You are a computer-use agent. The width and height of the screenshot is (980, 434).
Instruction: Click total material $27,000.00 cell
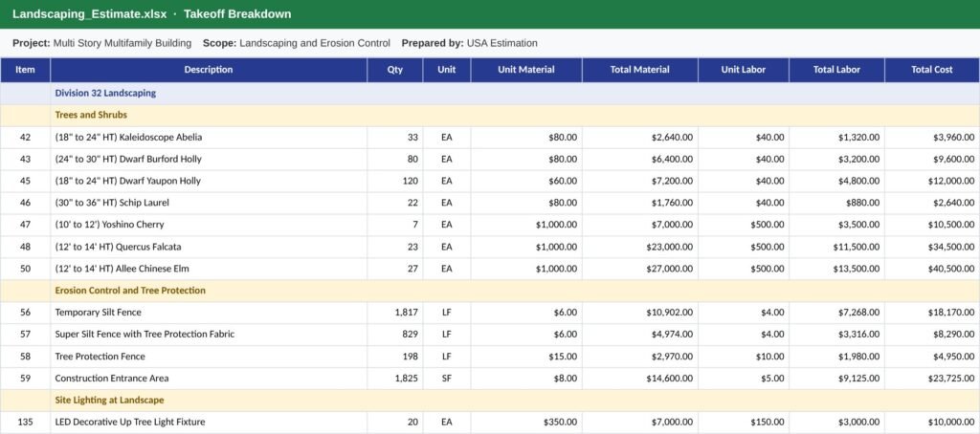pos(640,269)
